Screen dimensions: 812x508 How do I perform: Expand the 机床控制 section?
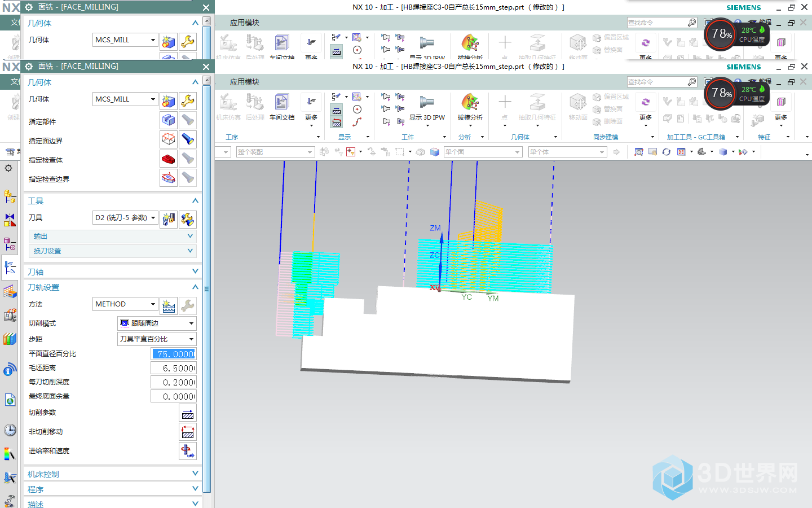tap(112, 474)
